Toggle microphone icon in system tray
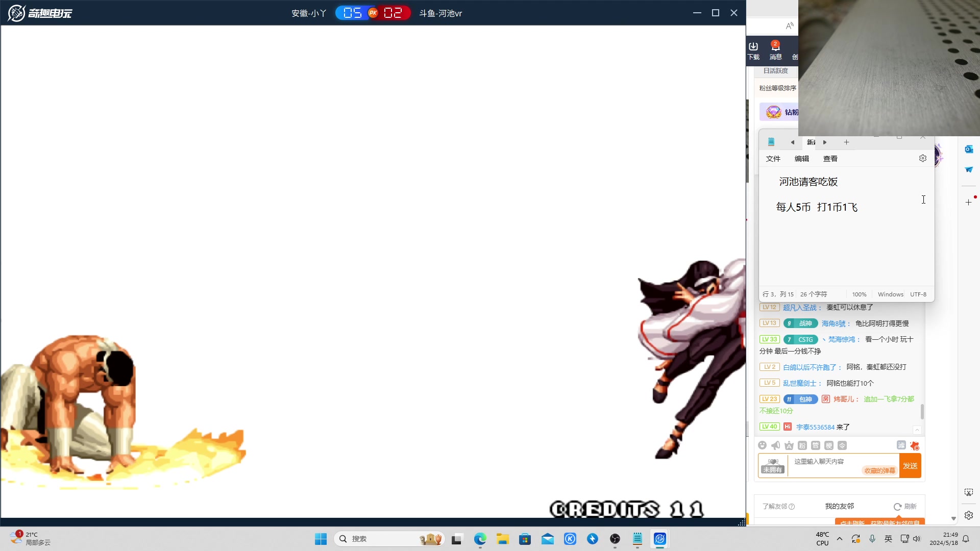This screenshot has height=551, width=980. coord(872,539)
